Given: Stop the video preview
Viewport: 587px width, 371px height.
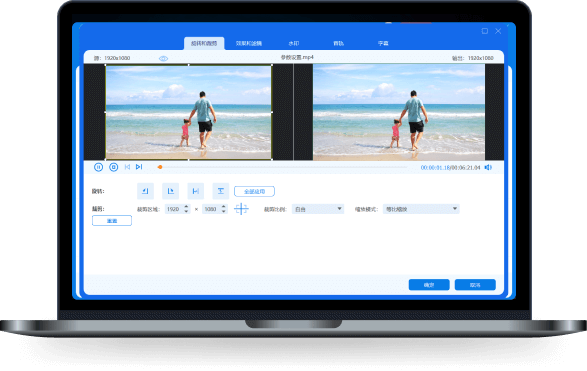Looking at the screenshot, I should pyautogui.click(x=113, y=167).
